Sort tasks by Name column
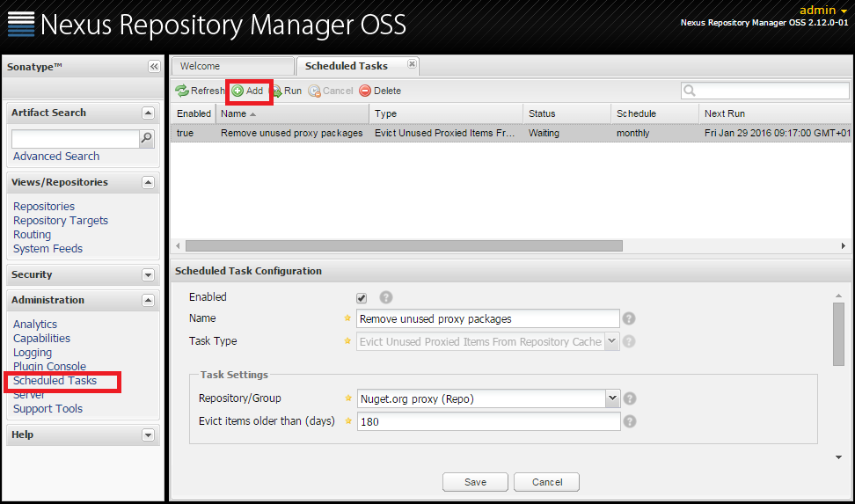Viewport: 855px width, 504px height. (293, 113)
